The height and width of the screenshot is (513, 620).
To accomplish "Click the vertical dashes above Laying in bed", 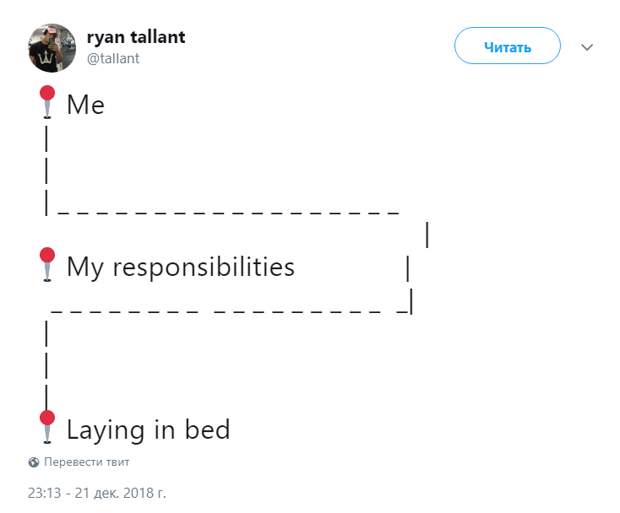I will coord(47,365).
